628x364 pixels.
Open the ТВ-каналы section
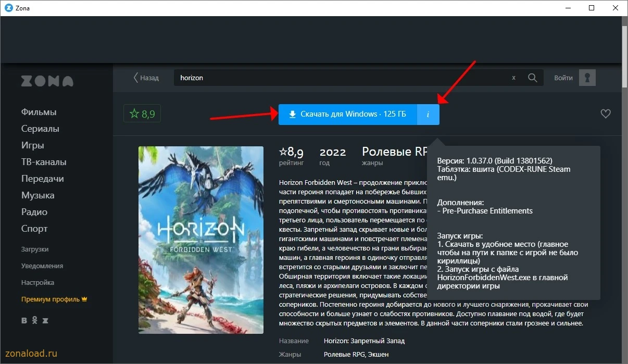tap(44, 162)
